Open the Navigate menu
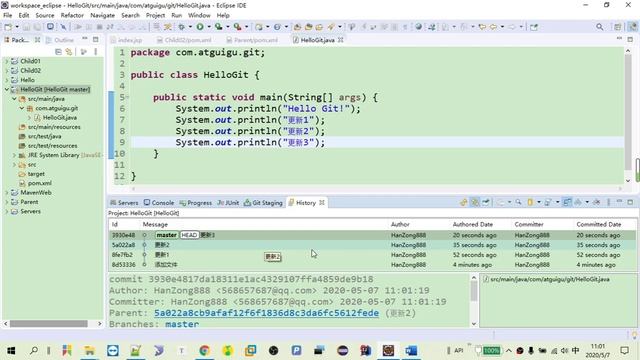This screenshot has width=640, height=360. coord(102,15)
